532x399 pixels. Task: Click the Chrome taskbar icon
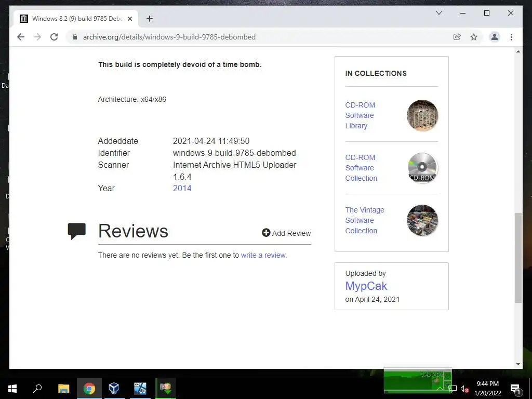(x=89, y=389)
